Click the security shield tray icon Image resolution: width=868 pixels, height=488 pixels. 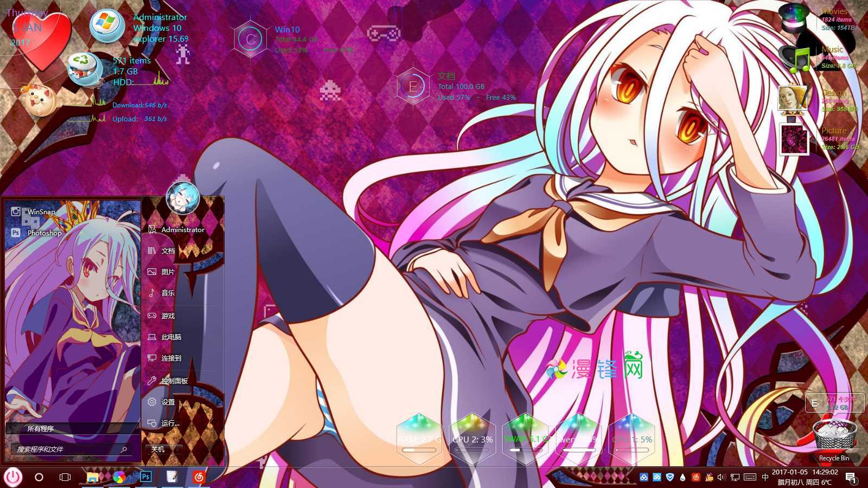[670, 478]
